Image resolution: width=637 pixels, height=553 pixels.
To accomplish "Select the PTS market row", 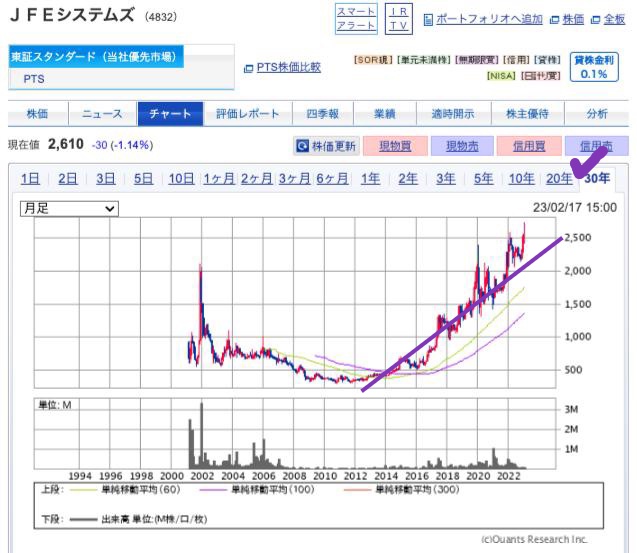I will (121, 79).
